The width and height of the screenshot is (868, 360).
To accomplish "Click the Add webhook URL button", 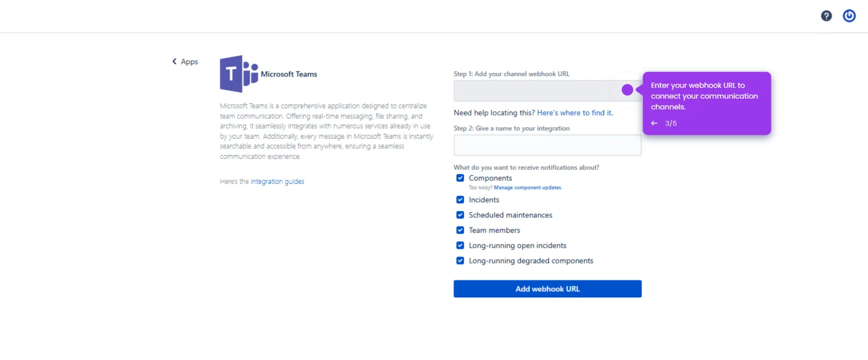I will pos(547,289).
